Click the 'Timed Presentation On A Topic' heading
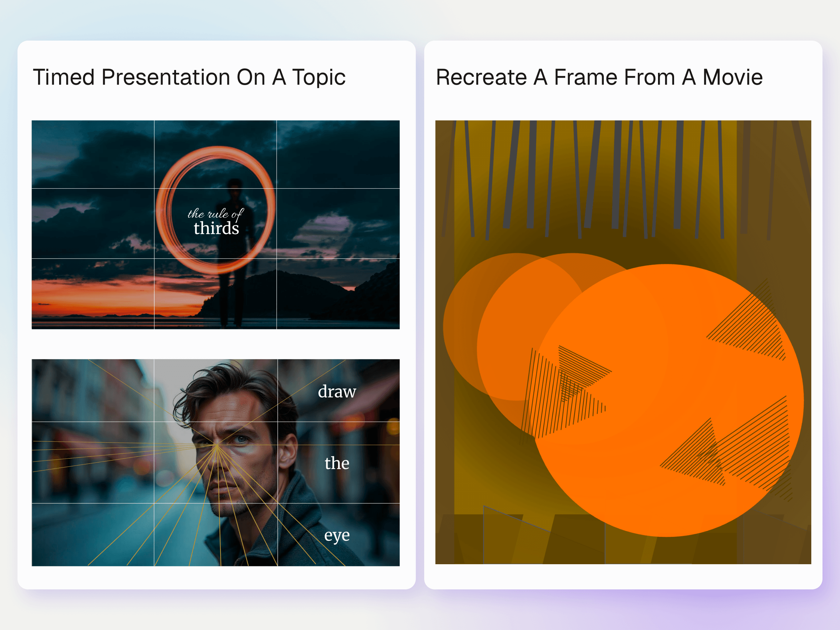This screenshot has height=630, width=840. [189, 77]
